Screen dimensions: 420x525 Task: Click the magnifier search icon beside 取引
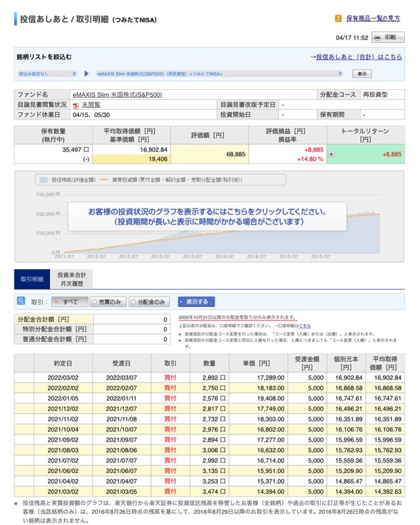(x=22, y=302)
